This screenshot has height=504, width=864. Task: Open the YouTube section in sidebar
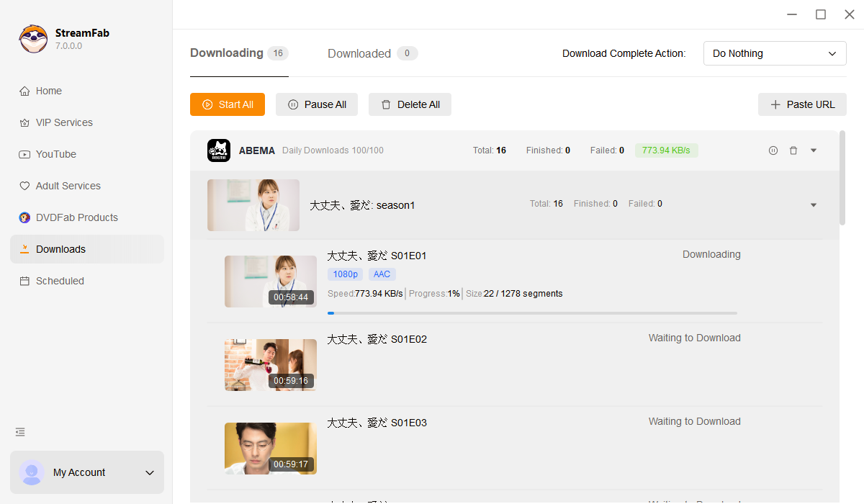pyautogui.click(x=56, y=154)
